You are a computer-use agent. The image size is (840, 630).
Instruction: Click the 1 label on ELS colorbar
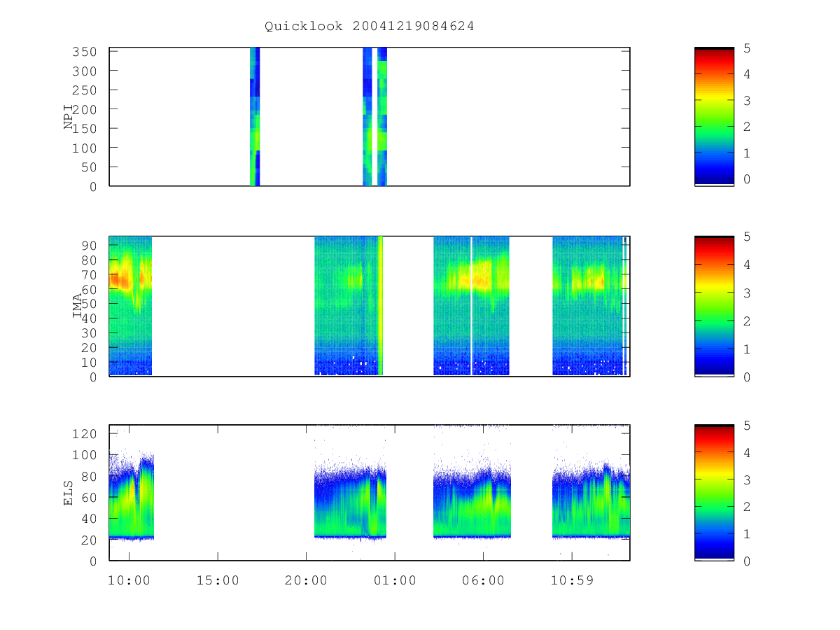pyautogui.click(x=746, y=534)
